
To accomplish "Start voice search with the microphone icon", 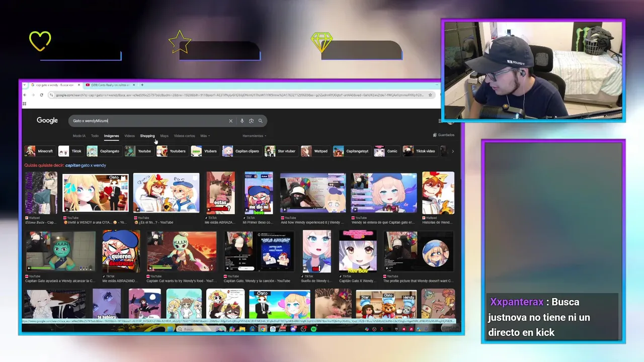I will tap(242, 121).
